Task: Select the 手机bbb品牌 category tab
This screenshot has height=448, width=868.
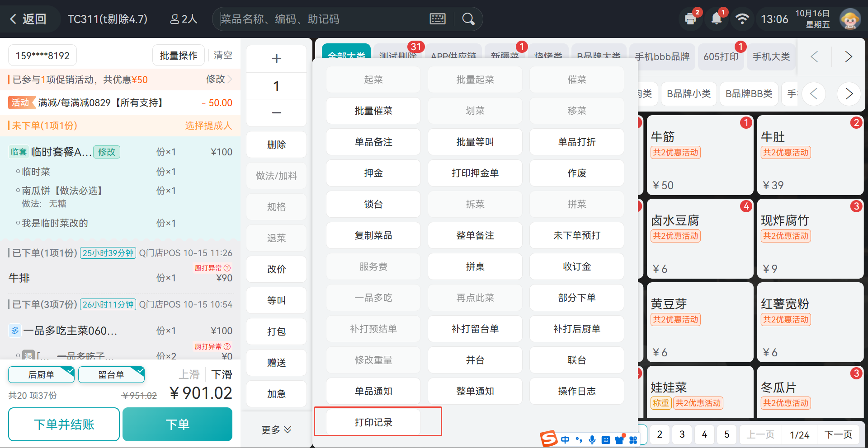Action: 662,56
